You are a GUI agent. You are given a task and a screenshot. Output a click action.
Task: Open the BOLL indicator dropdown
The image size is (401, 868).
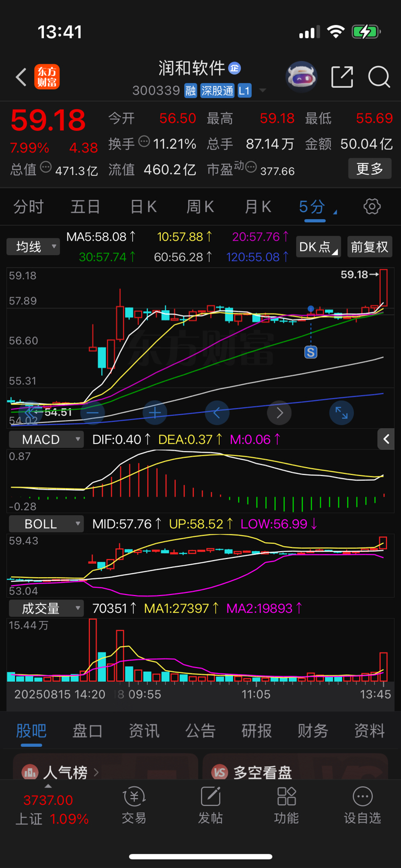[x=46, y=524]
